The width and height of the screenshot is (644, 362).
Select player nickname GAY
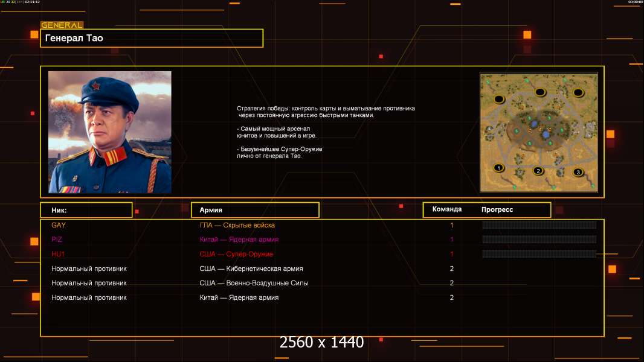point(59,225)
